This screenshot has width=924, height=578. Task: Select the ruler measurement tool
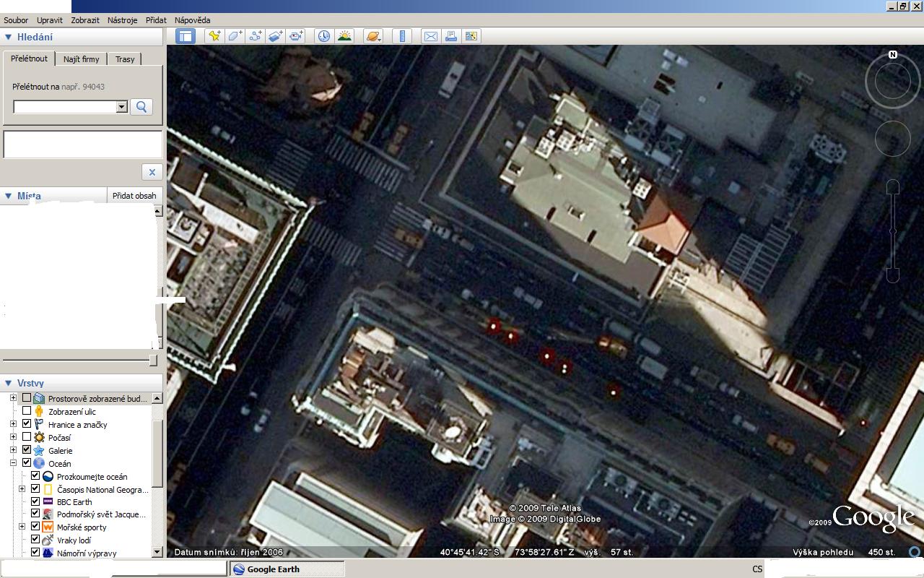click(x=402, y=36)
